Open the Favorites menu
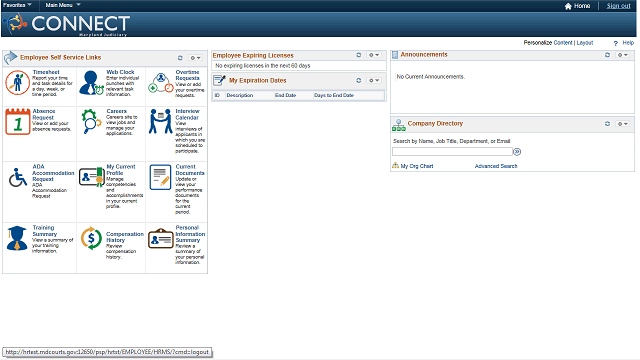 [x=17, y=5]
